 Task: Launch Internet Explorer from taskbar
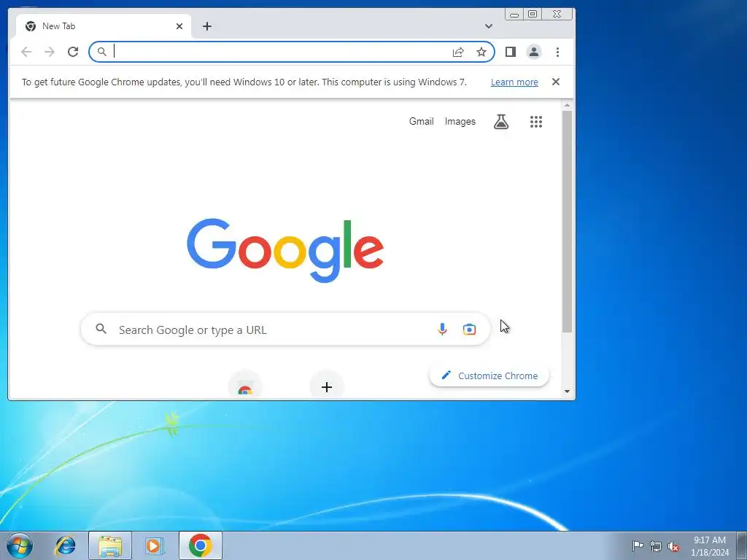pyautogui.click(x=65, y=545)
